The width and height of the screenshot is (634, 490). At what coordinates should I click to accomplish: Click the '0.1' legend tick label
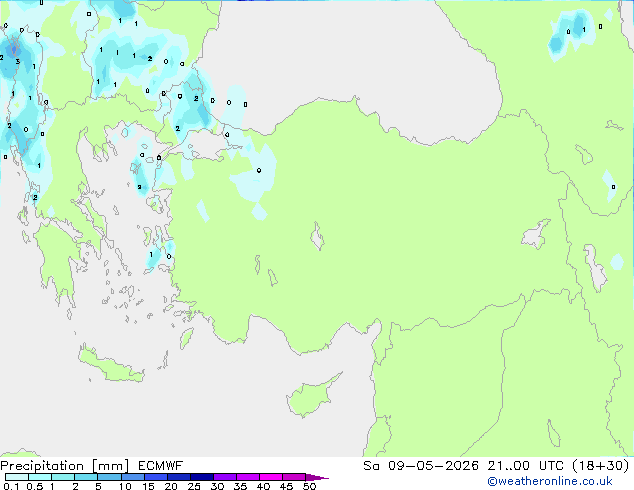click(x=11, y=486)
